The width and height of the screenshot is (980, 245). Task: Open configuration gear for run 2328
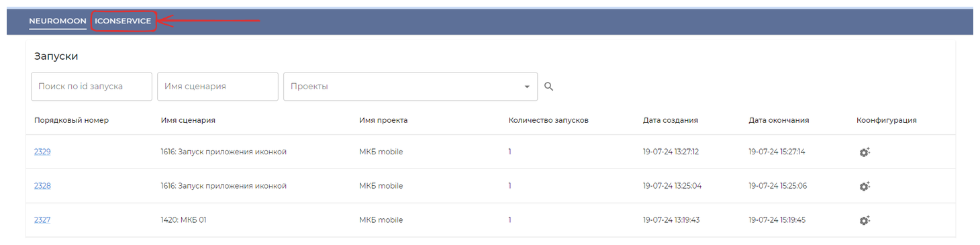pos(865,186)
